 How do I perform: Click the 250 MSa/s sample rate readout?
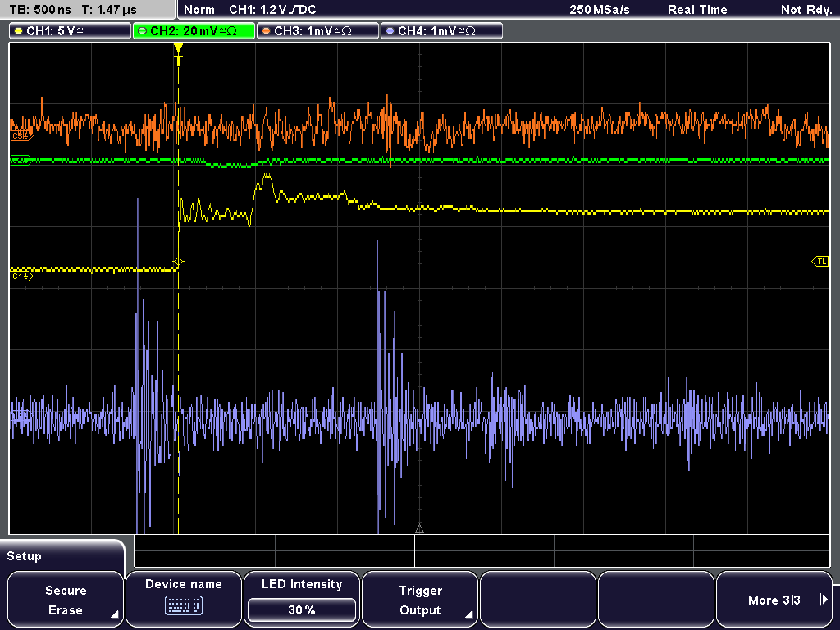coord(600,10)
